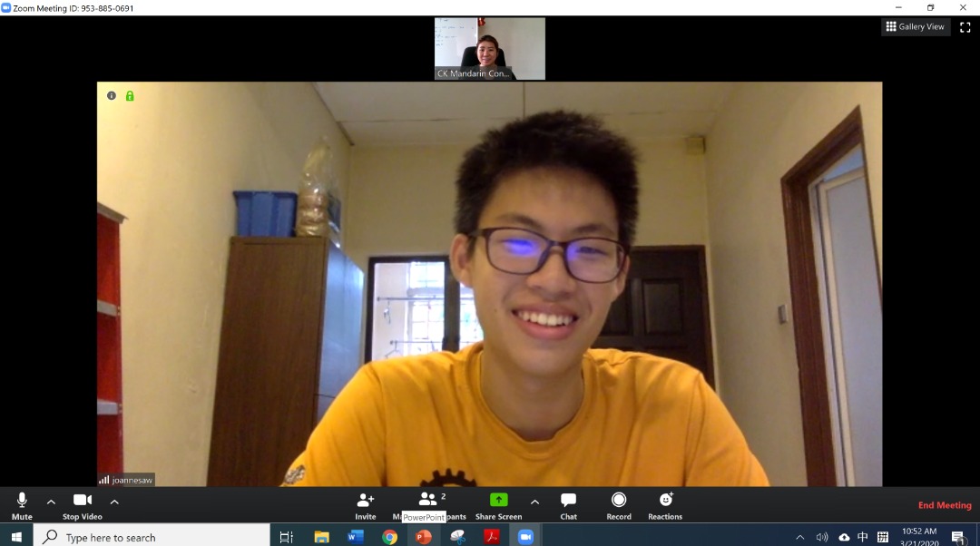Open the app between Chrome and Acrobat on taskbar

click(x=457, y=537)
